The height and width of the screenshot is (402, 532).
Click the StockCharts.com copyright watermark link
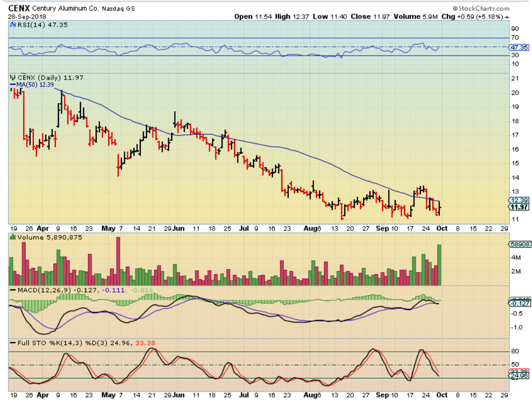tap(481, 8)
